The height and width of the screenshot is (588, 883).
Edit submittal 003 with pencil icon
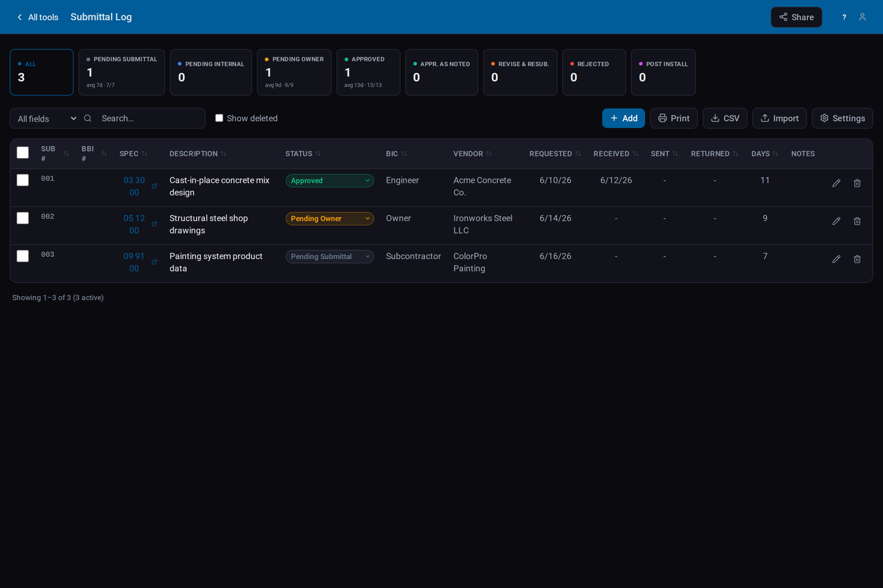pyautogui.click(x=836, y=259)
